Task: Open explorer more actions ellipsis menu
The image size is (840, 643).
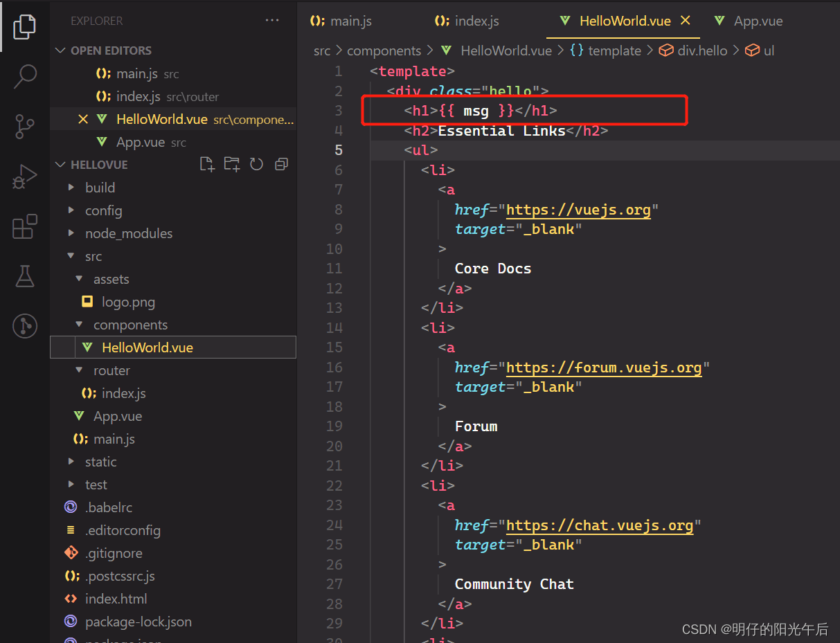Action: (272, 21)
